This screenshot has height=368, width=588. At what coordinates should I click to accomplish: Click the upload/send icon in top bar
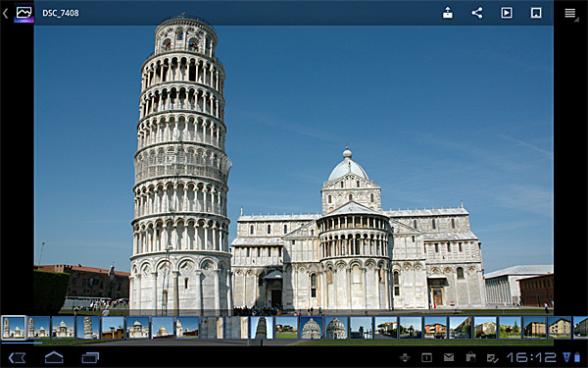pos(448,13)
